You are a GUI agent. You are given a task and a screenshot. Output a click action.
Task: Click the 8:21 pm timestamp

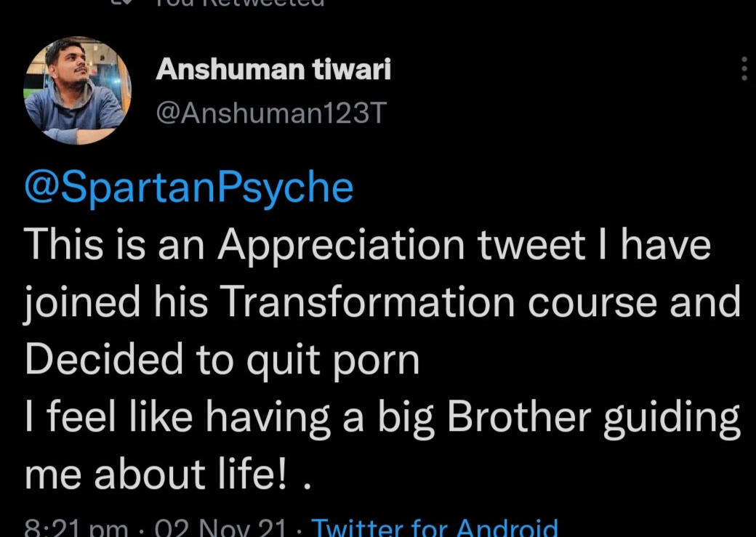77,528
